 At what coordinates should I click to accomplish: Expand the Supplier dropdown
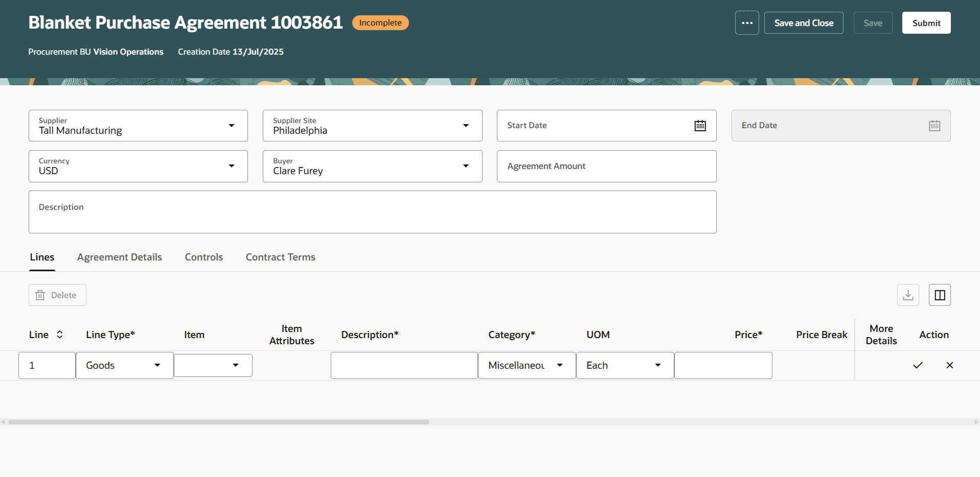point(232,126)
